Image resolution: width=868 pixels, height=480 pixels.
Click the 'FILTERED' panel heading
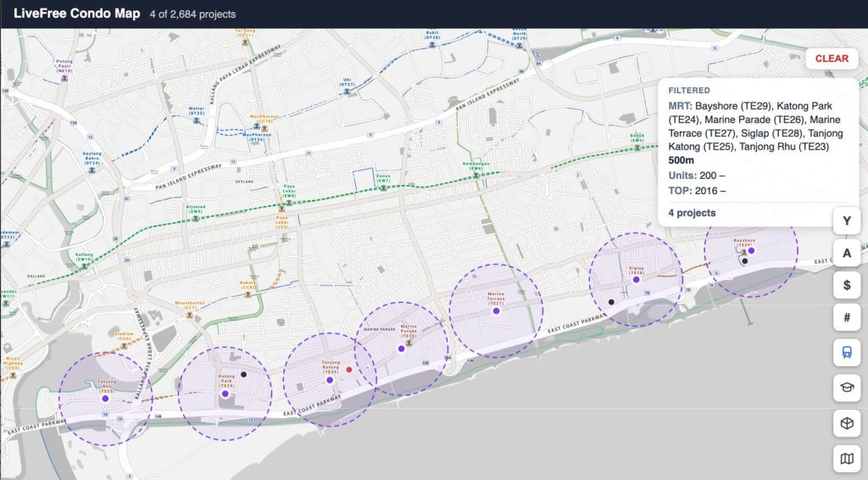pyautogui.click(x=688, y=90)
